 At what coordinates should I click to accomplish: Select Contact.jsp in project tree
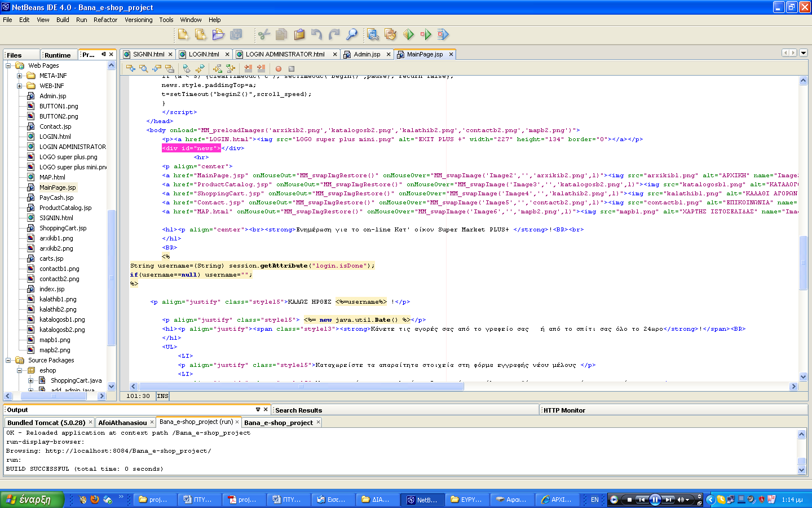pos(55,126)
